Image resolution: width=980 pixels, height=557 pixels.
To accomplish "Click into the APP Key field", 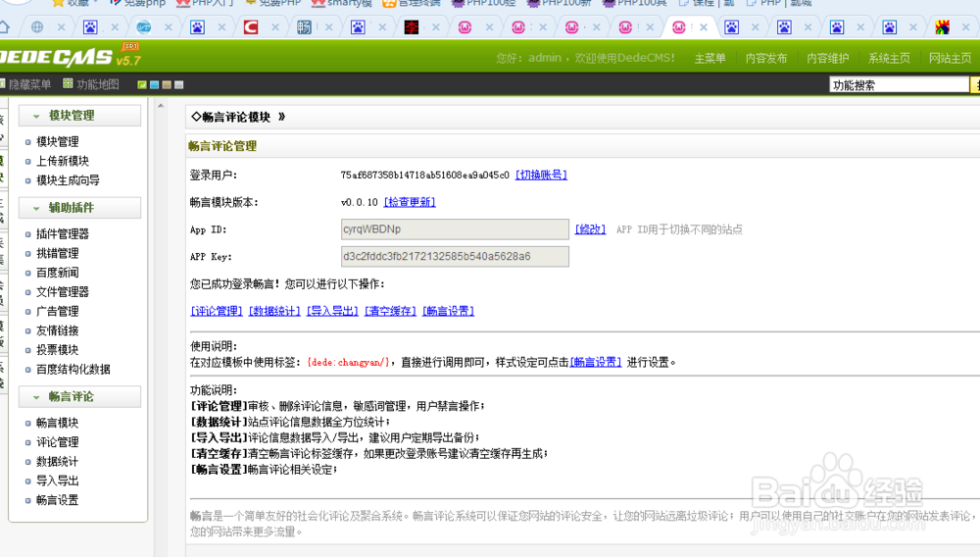I will 455,256.
